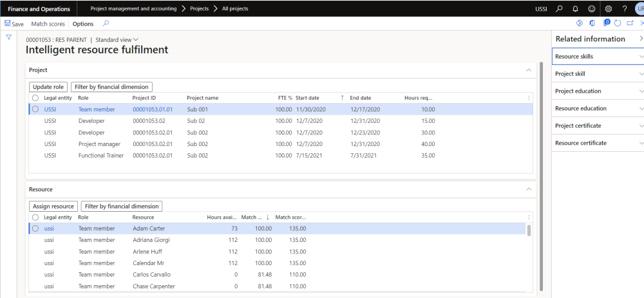
Task: Click the feedback smiley icon
Action: click(x=591, y=8)
